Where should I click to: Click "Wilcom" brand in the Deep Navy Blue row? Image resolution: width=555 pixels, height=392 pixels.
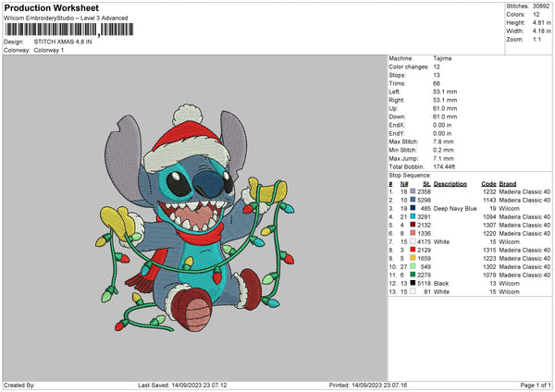click(510, 208)
